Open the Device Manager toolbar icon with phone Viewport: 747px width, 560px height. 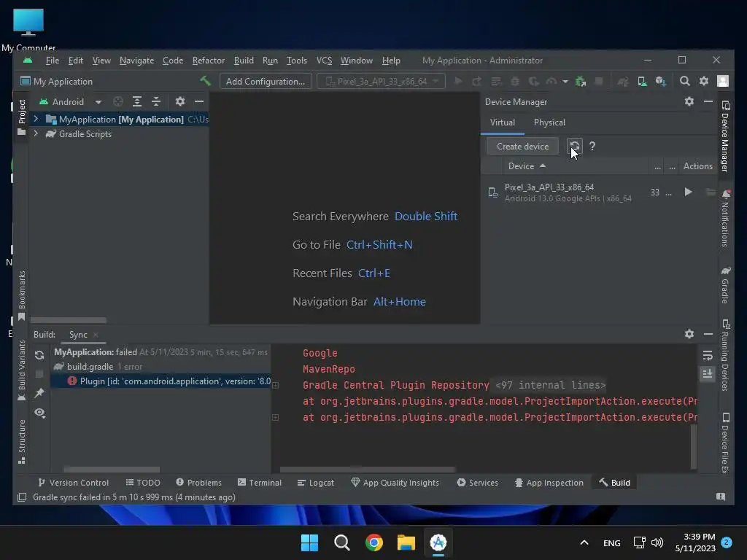coord(642,82)
